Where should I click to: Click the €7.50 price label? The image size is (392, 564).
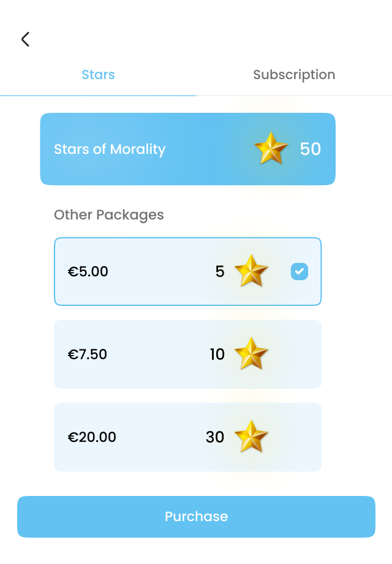coord(88,354)
